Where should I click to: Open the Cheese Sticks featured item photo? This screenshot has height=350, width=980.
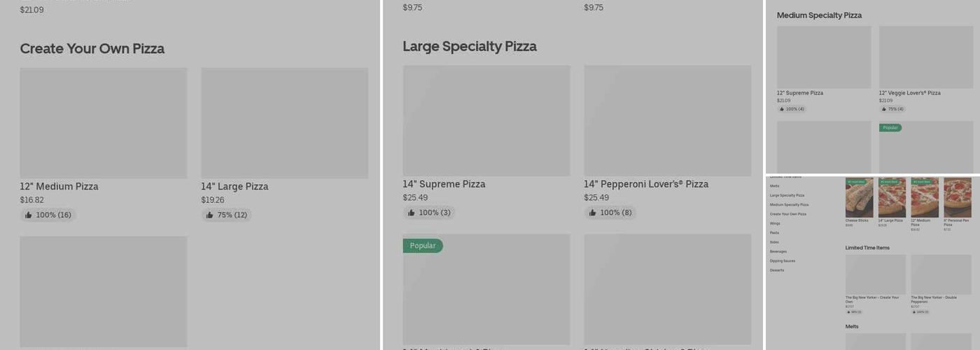click(x=859, y=198)
